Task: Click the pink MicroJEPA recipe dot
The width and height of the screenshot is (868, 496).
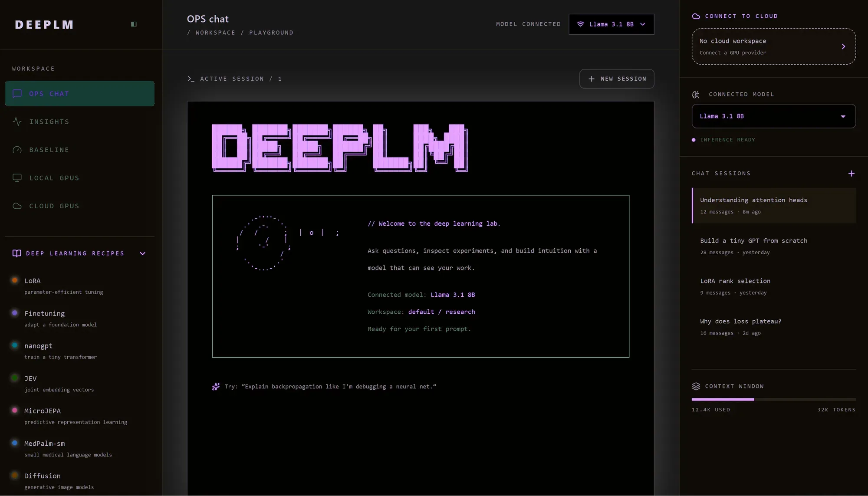Action: (15, 411)
